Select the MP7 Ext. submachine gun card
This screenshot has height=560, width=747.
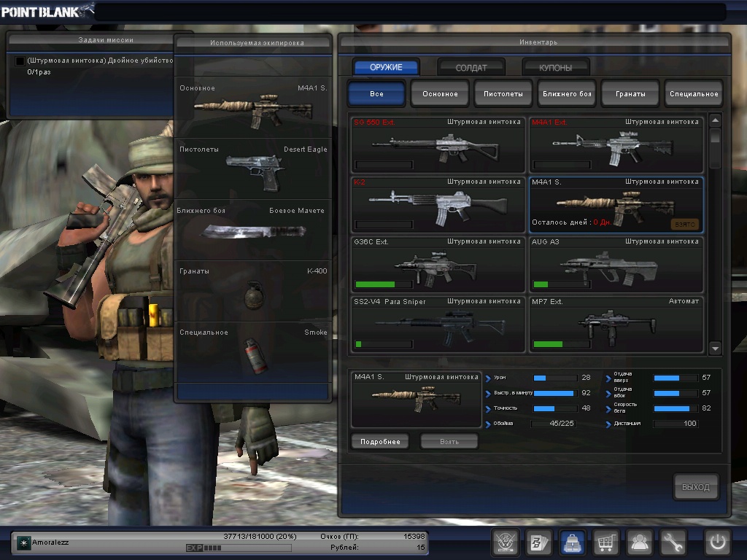(616, 324)
